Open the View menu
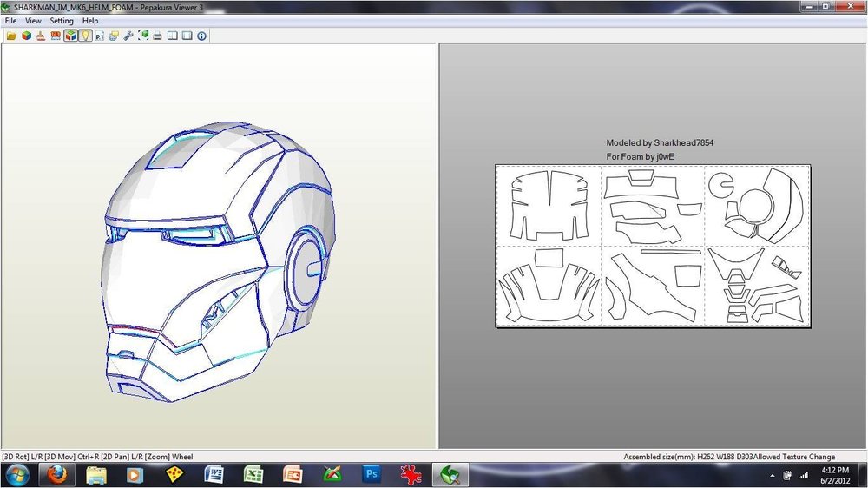 33,21
